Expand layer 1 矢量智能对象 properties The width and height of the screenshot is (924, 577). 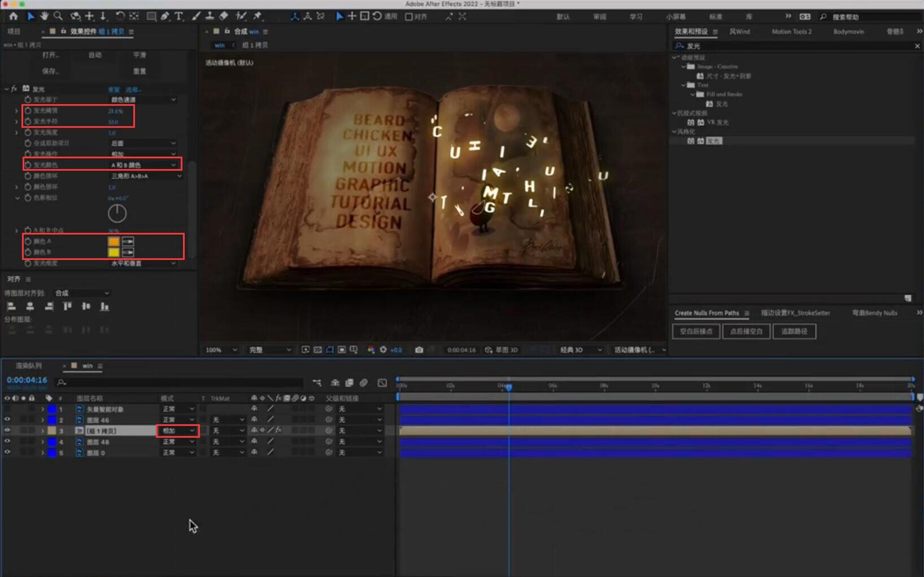click(x=42, y=409)
